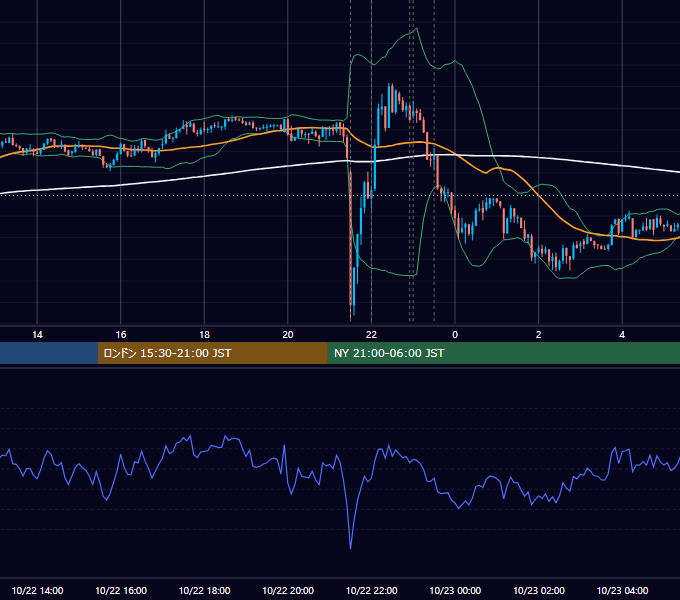Viewport: 680px width, 600px height.
Task: Click the 18 hour axis label
Action: pos(204,335)
